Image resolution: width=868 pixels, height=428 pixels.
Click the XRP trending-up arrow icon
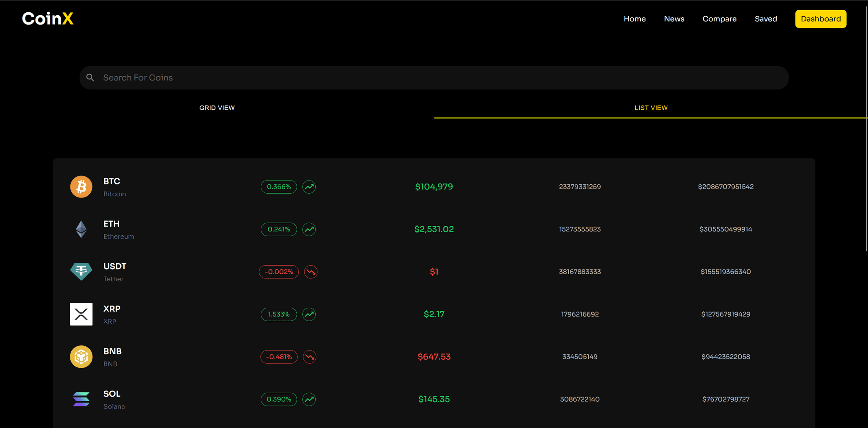click(x=309, y=314)
